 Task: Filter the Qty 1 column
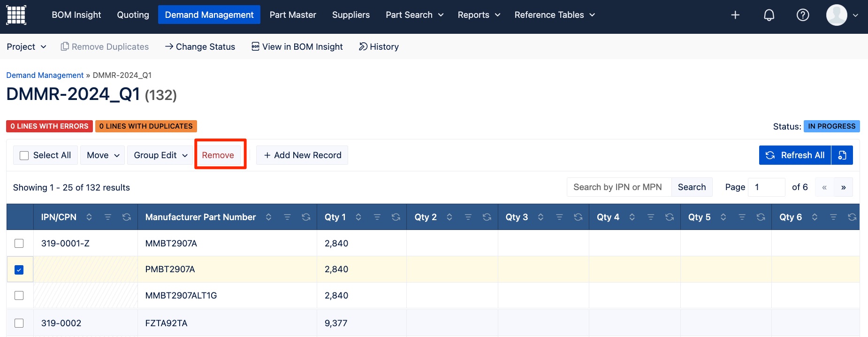tap(377, 217)
